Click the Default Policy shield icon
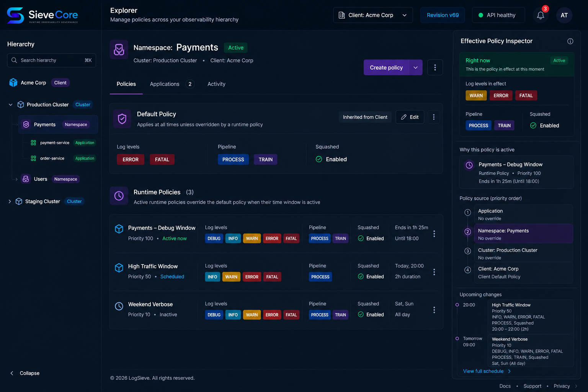The image size is (588, 392). [122, 119]
